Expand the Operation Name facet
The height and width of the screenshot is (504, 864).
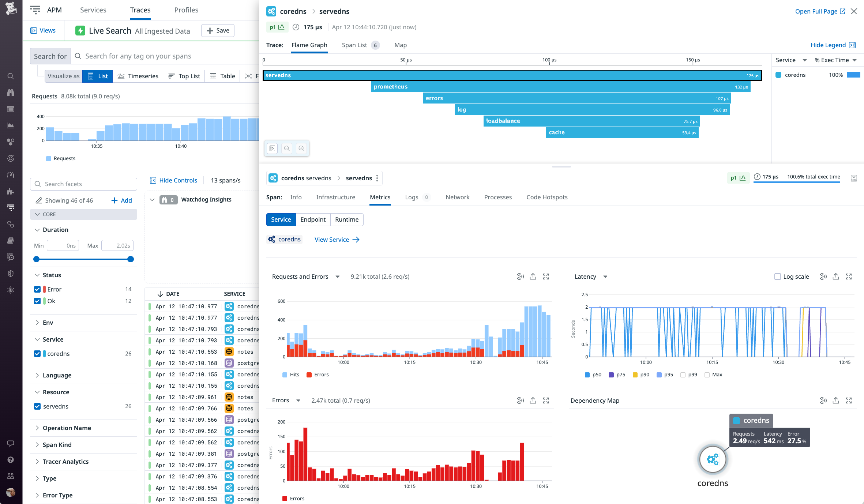pos(37,428)
